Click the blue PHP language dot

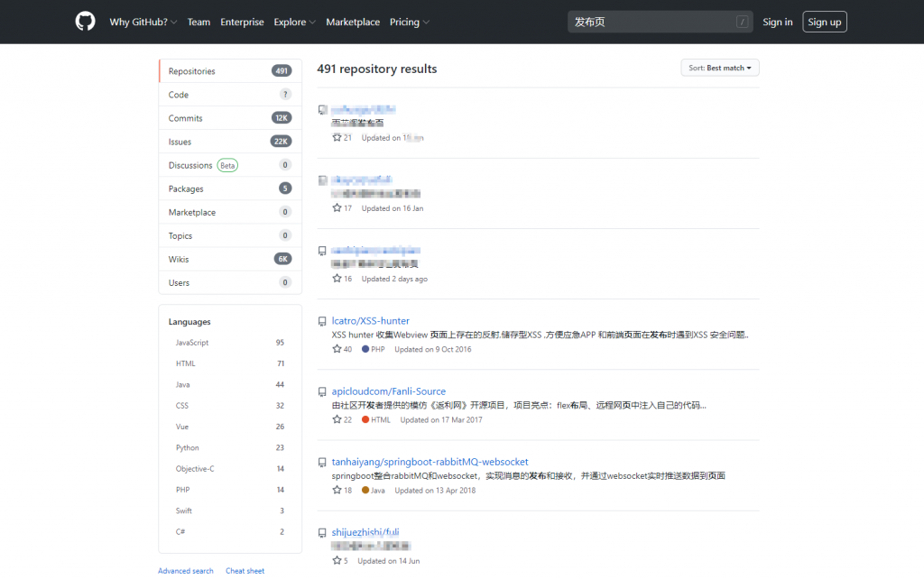click(365, 349)
